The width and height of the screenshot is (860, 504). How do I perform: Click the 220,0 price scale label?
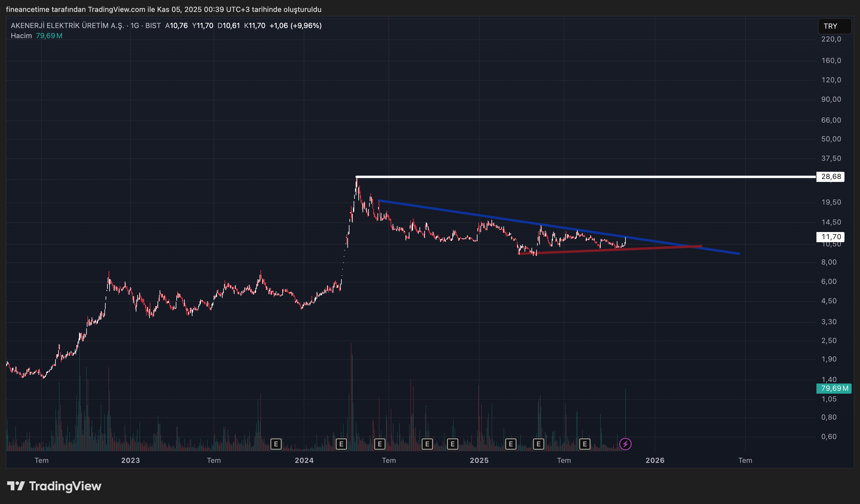[831, 39]
